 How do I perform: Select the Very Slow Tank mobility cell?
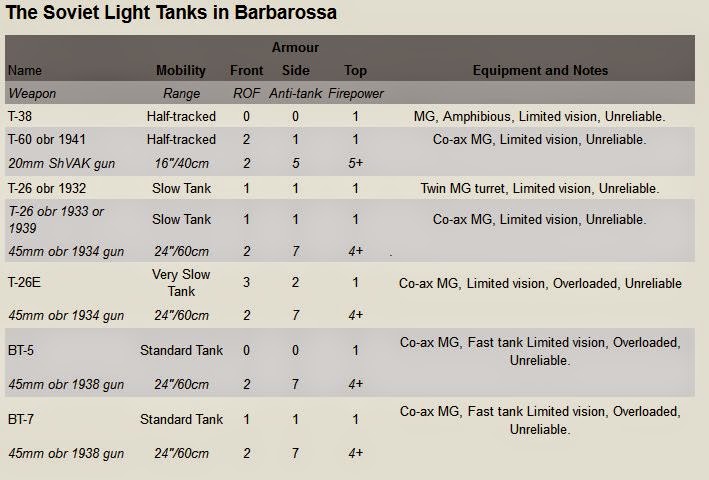(x=181, y=282)
